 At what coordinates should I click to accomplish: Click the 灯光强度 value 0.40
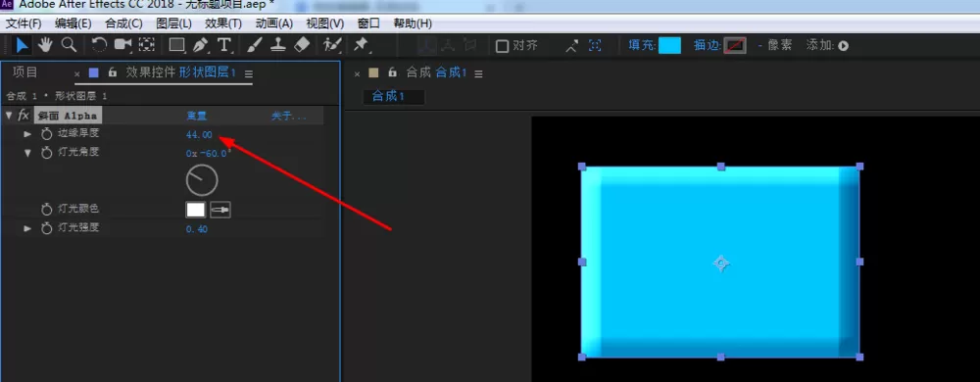pyautogui.click(x=196, y=229)
